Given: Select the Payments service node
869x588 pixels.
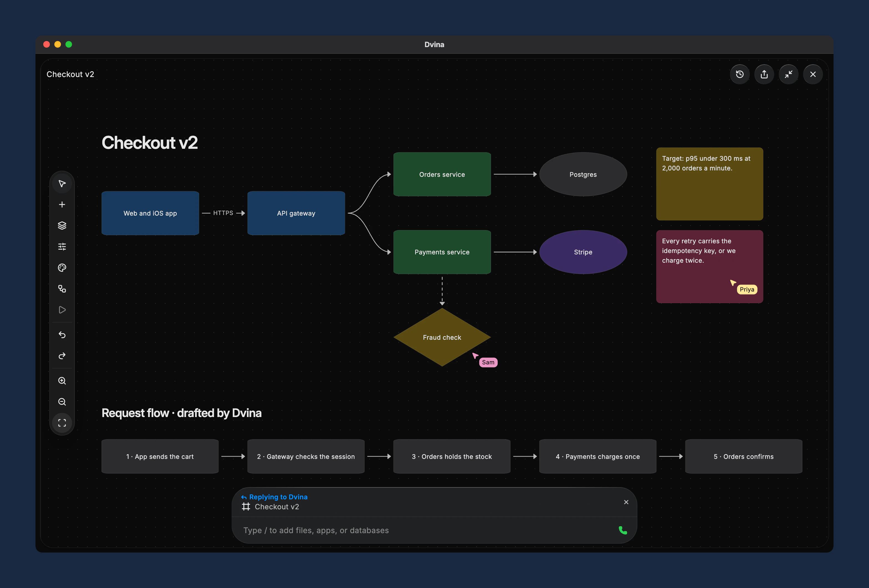Looking at the screenshot, I should click(x=442, y=252).
